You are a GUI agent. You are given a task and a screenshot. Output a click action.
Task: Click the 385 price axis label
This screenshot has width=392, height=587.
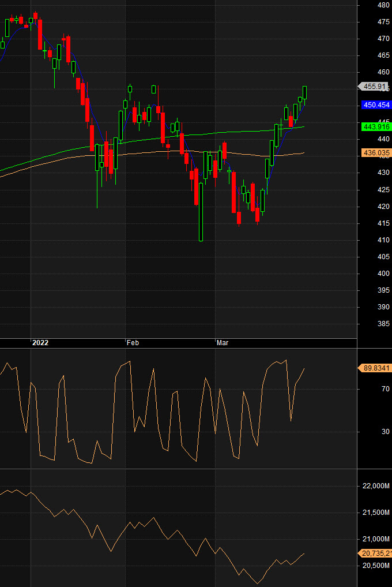(x=383, y=324)
